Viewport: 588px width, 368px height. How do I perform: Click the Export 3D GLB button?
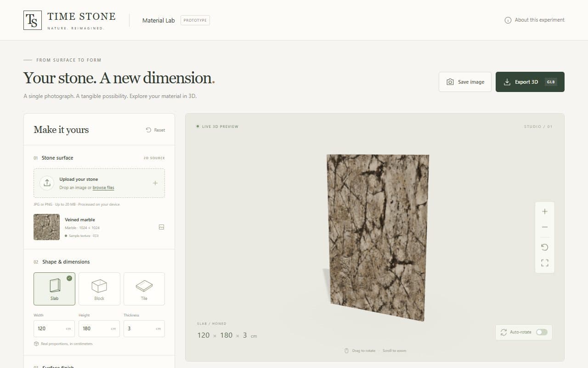(x=530, y=82)
